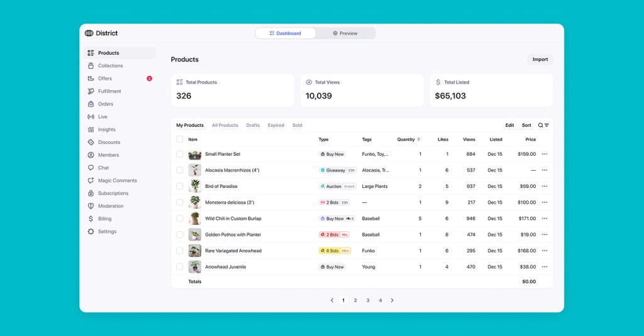Go to page 3
This screenshot has width=644, height=336.
pyautogui.click(x=368, y=300)
